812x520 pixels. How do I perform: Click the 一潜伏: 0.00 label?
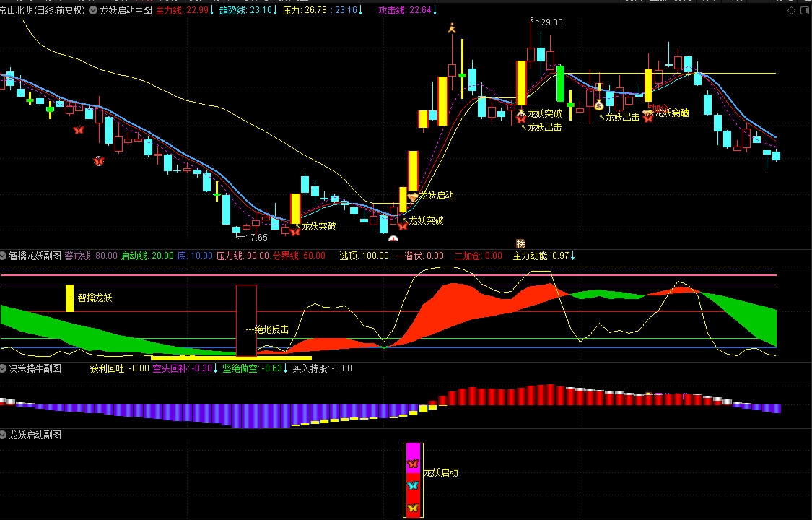(419, 256)
